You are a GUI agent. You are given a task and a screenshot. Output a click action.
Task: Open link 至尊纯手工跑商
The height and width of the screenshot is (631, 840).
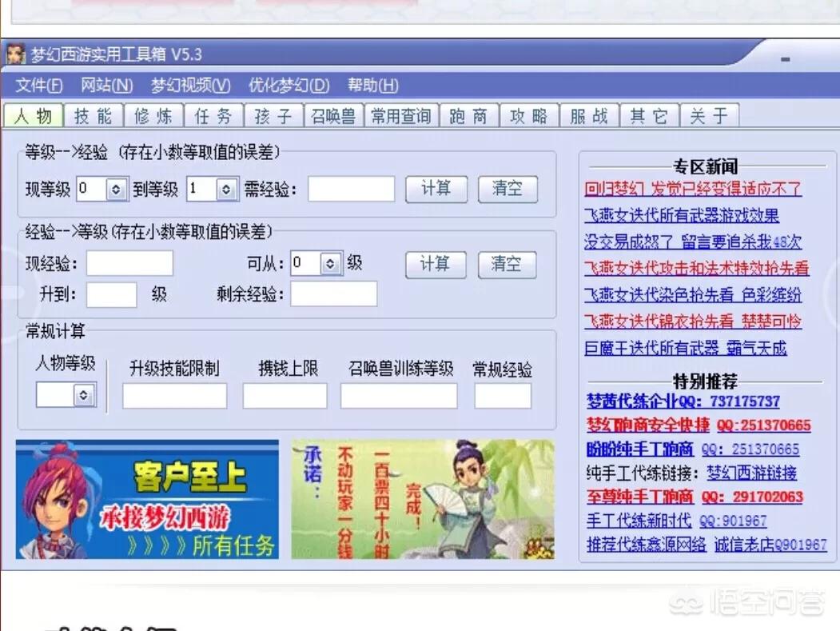(x=639, y=497)
